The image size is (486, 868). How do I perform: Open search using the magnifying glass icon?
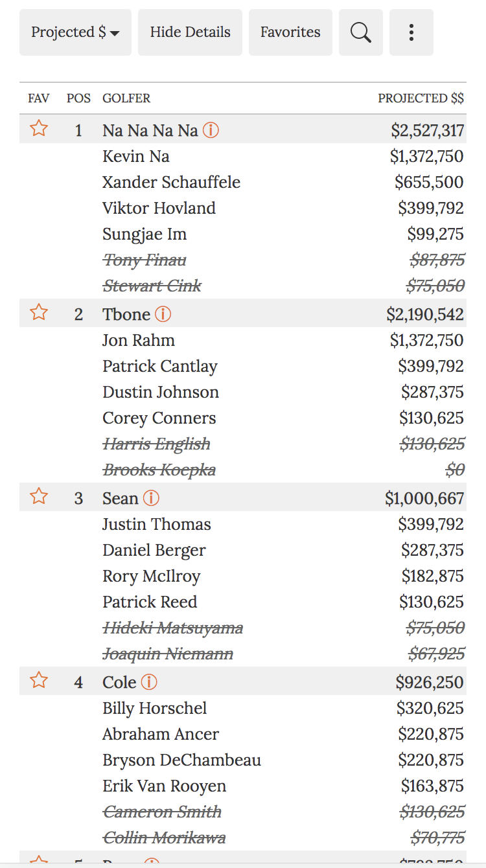click(x=360, y=32)
